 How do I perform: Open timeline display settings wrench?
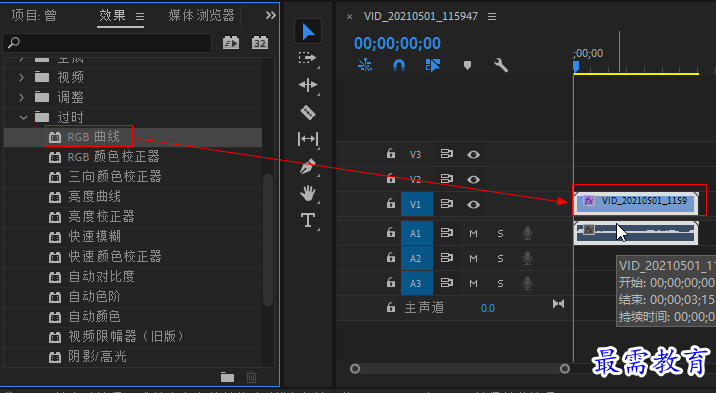pyautogui.click(x=501, y=65)
